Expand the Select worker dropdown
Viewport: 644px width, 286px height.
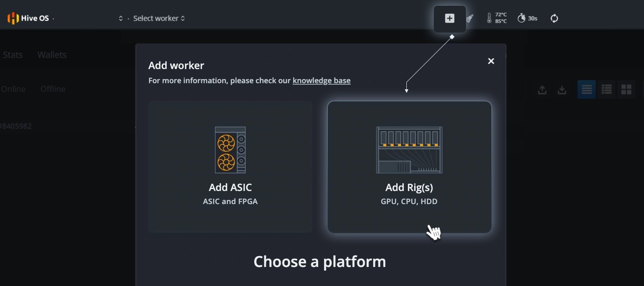(159, 19)
